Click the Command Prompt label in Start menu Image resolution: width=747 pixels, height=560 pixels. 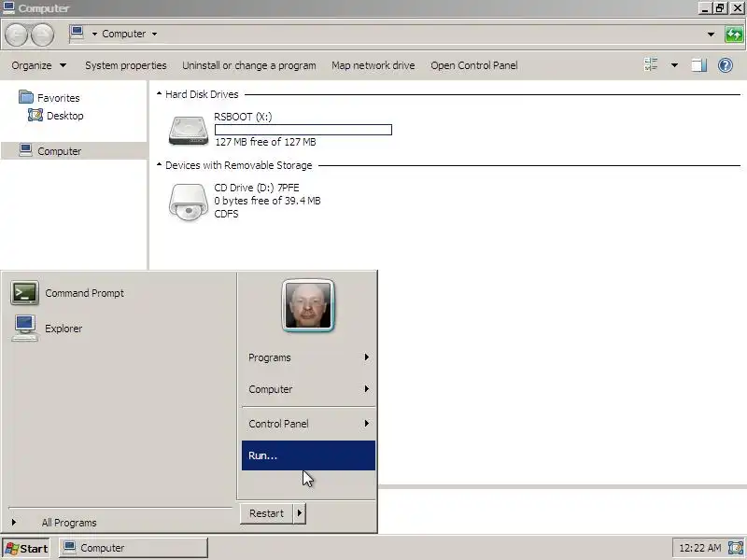pos(85,293)
